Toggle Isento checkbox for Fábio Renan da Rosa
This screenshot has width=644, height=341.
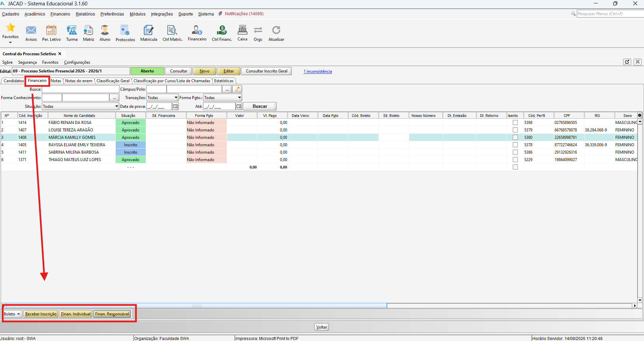pos(515,123)
